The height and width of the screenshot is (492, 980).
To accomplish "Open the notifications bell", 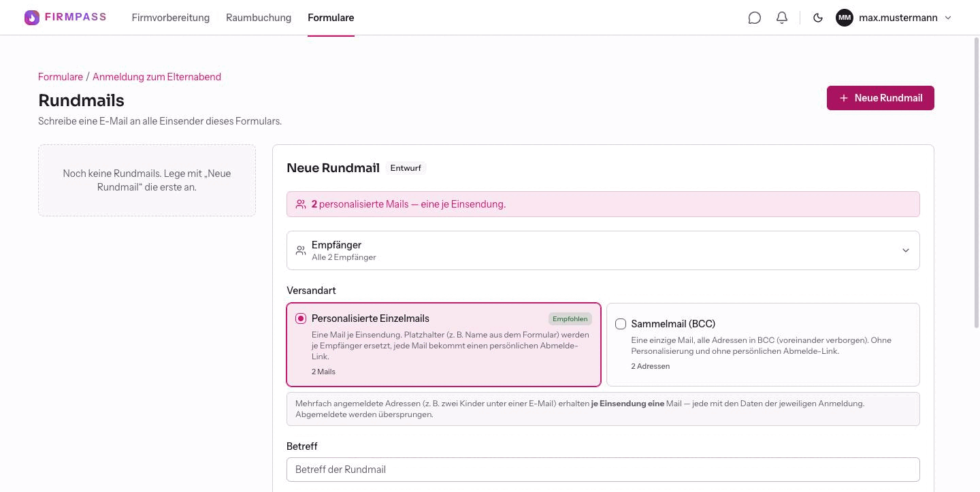I will coord(782,18).
